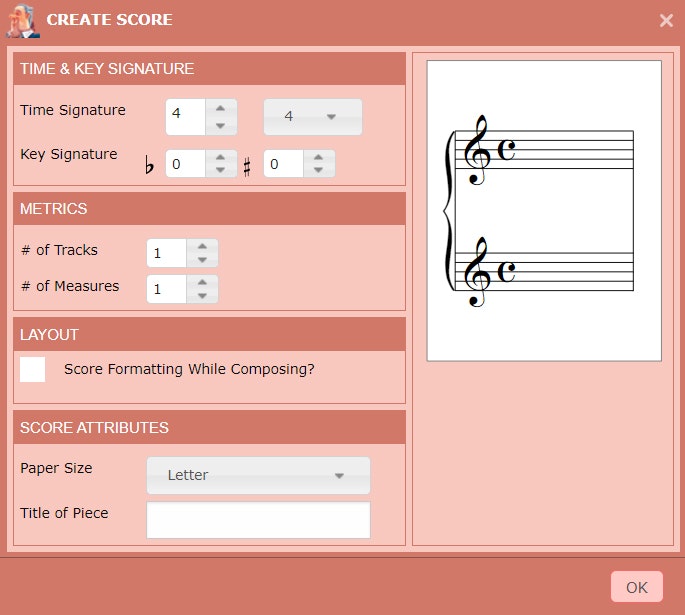Screen dimensions: 685x615
Task: Click the score preview thumbnail
Action: [x=544, y=211]
